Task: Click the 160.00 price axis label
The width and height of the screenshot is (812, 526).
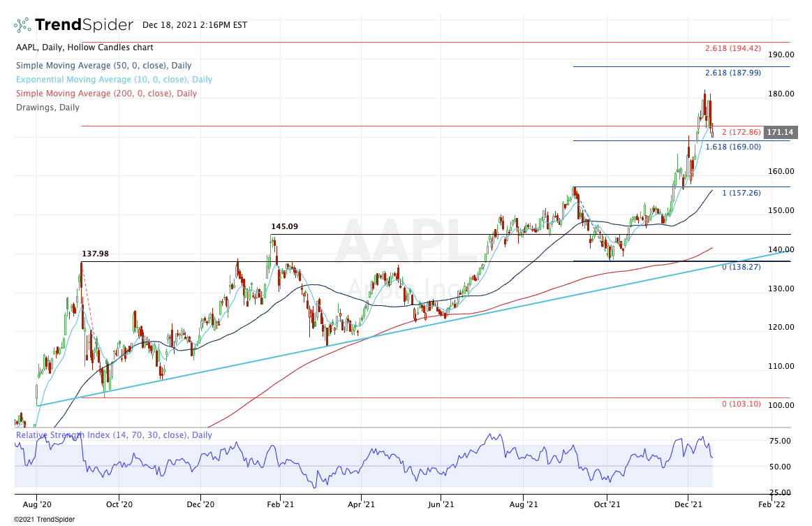Action: (x=781, y=172)
